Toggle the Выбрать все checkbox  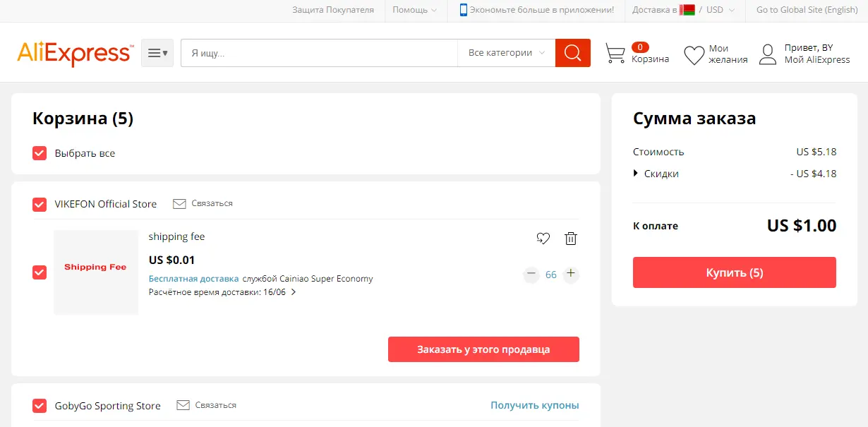[40, 153]
